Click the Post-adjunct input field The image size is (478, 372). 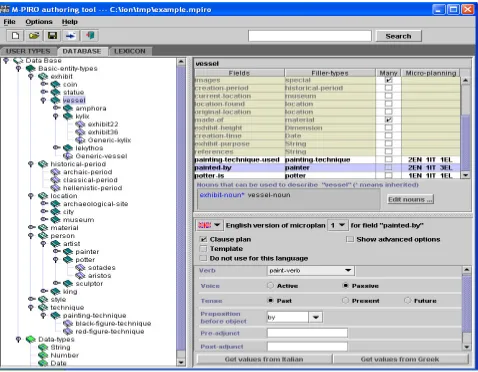(x=307, y=347)
